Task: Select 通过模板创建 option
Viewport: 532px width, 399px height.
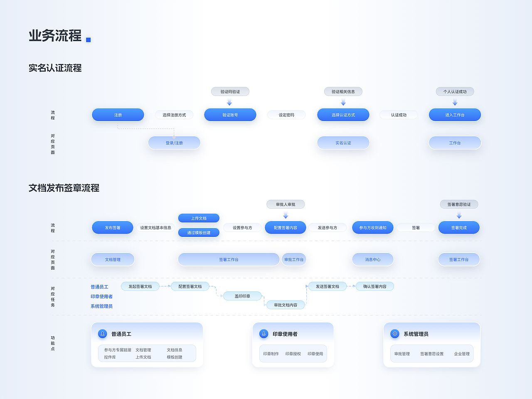Action: coord(199,232)
